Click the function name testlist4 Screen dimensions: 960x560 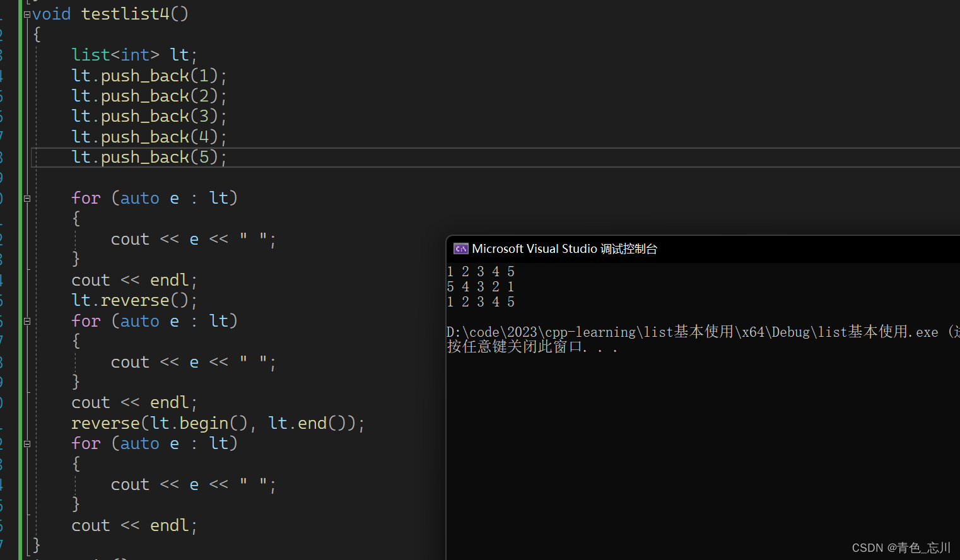point(126,14)
